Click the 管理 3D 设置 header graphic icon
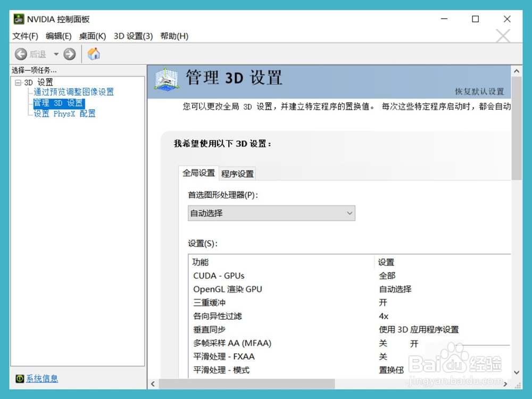 [167, 78]
